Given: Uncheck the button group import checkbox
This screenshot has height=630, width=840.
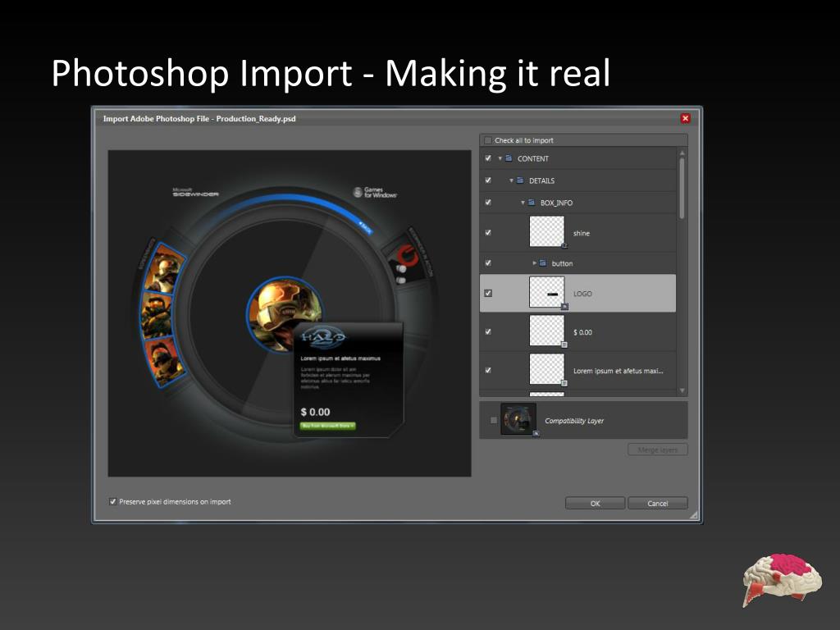Looking at the screenshot, I should coord(488,263).
